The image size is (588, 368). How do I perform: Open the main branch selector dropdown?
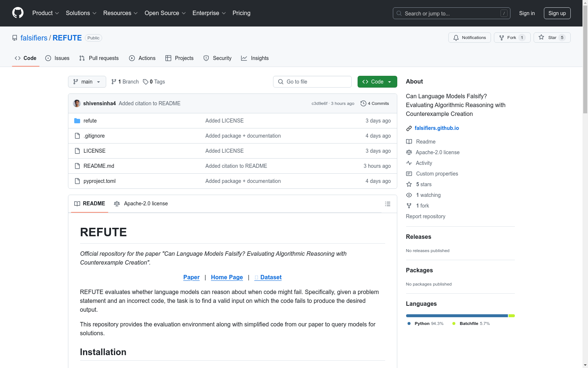(87, 82)
